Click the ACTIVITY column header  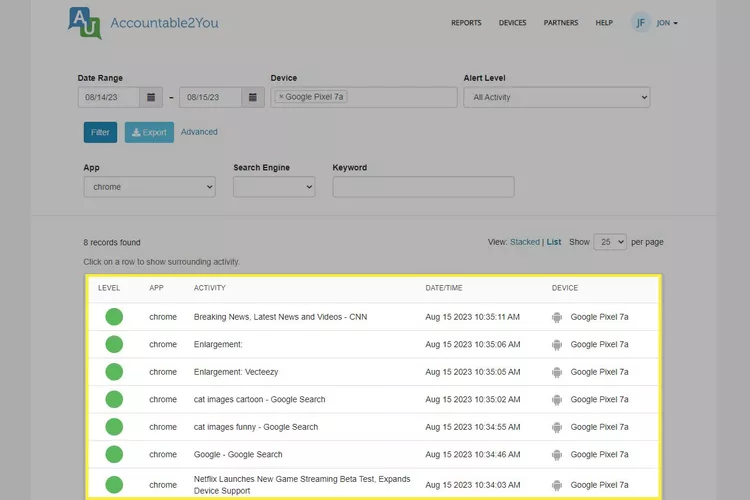(210, 288)
